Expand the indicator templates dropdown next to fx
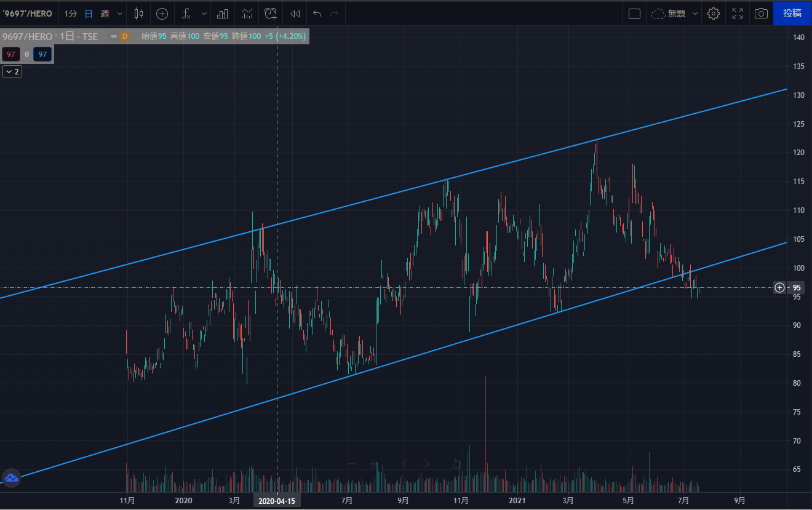The image size is (812, 510). pos(204,13)
